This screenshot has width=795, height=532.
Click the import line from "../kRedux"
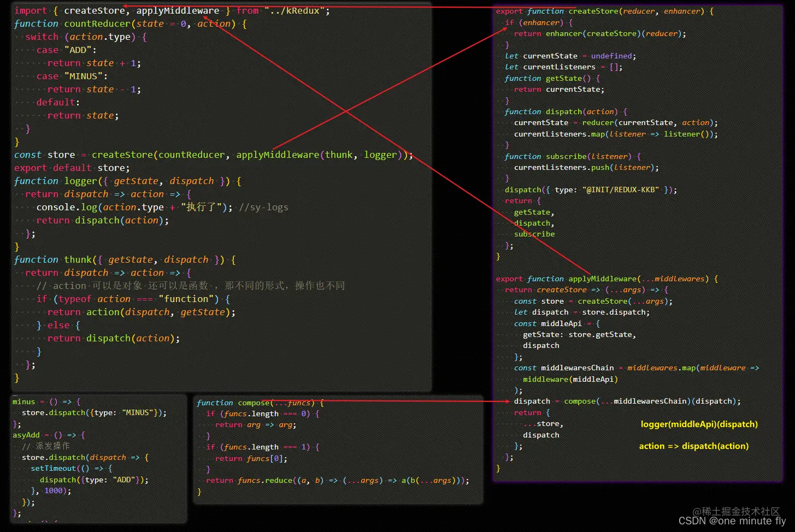click(x=172, y=10)
